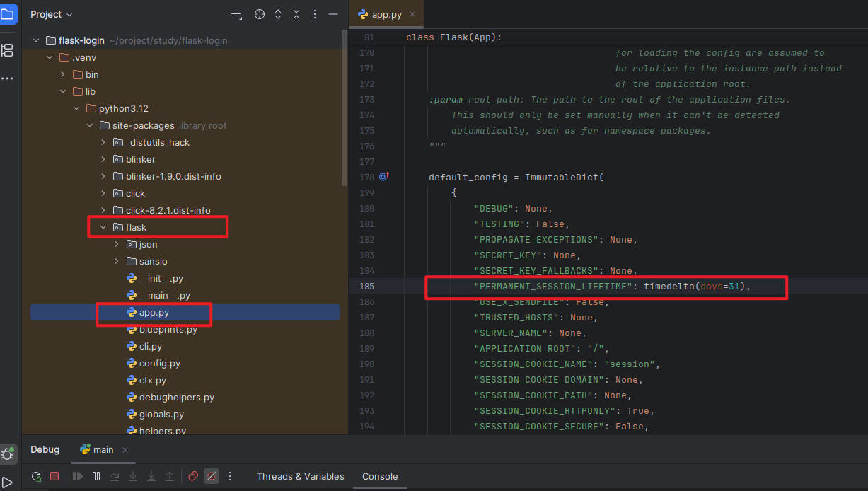
Task: Toggle Mute Breakpoints
Action: [x=212, y=476]
